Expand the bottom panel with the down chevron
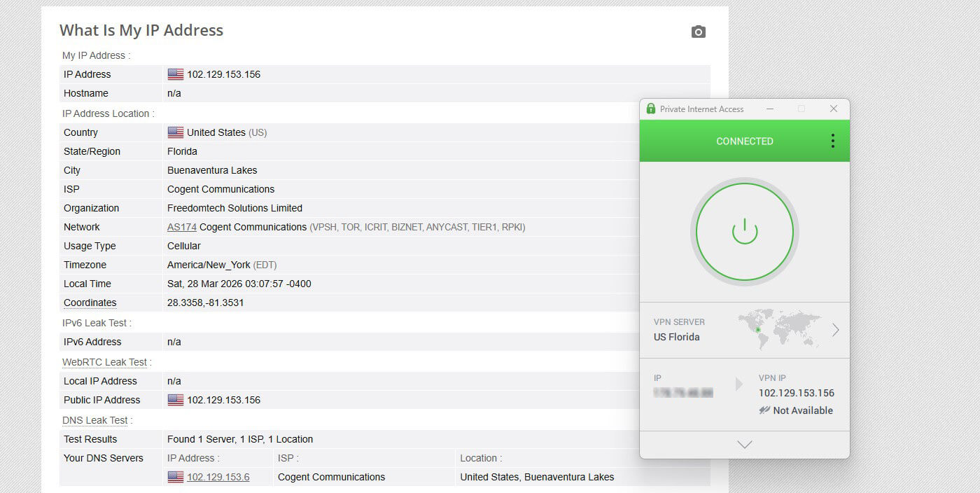The image size is (980, 493). 744,444
